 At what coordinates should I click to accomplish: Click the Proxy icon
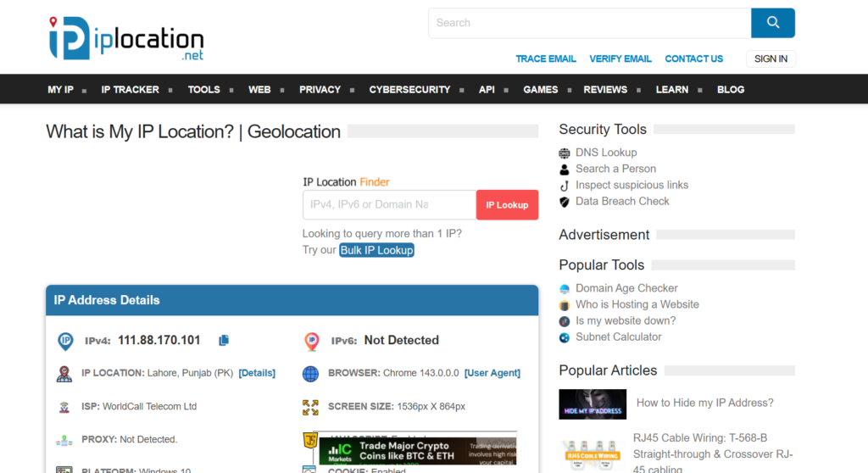click(x=64, y=440)
